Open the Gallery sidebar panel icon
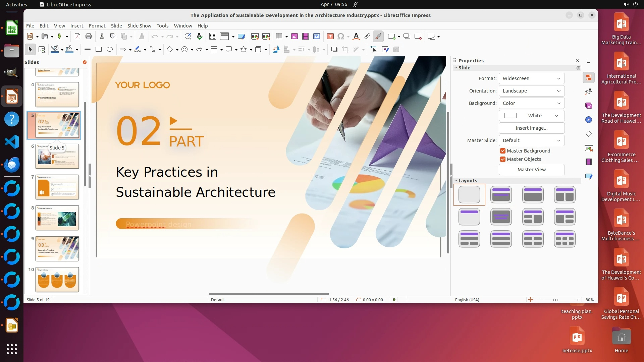 (x=589, y=106)
